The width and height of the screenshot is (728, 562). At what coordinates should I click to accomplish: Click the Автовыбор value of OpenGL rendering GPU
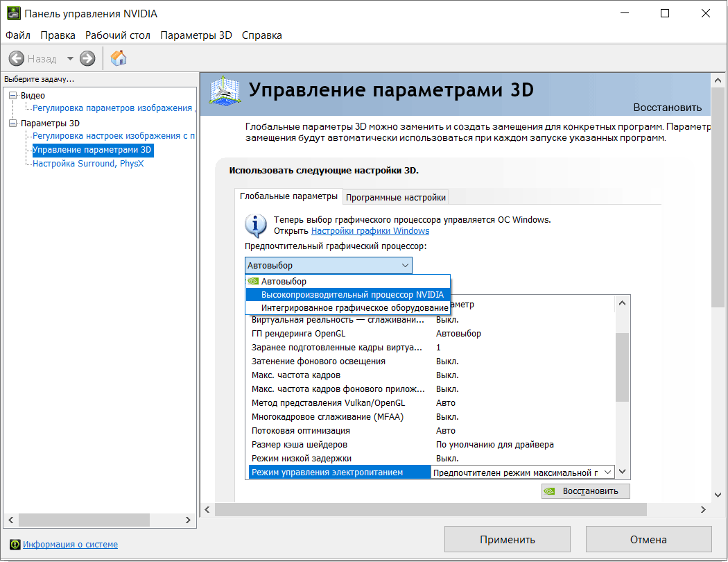(458, 334)
